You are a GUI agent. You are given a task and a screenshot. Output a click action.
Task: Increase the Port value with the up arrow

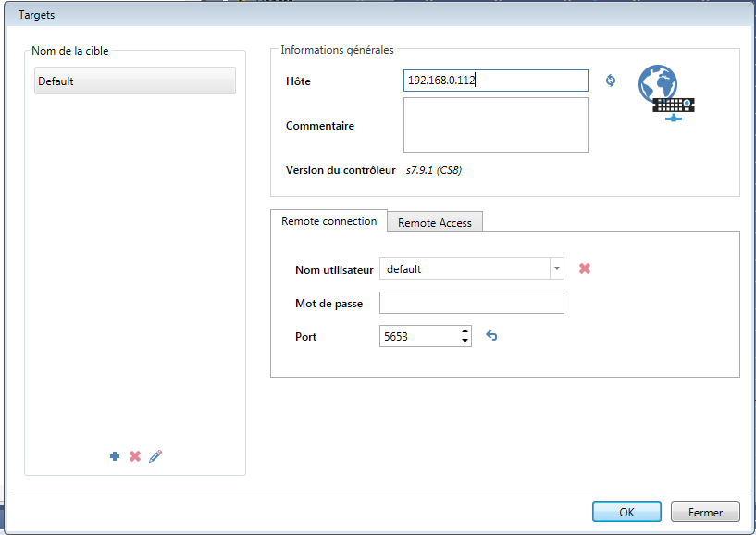point(465,331)
